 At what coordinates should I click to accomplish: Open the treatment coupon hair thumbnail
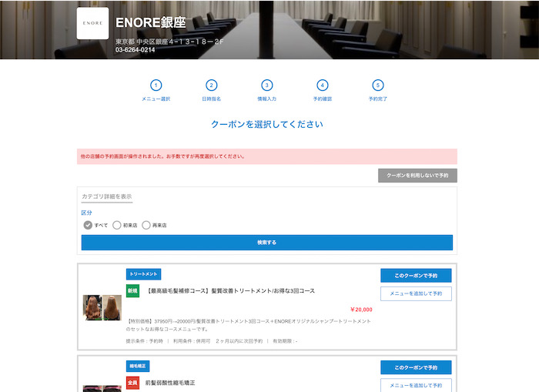tap(102, 308)
